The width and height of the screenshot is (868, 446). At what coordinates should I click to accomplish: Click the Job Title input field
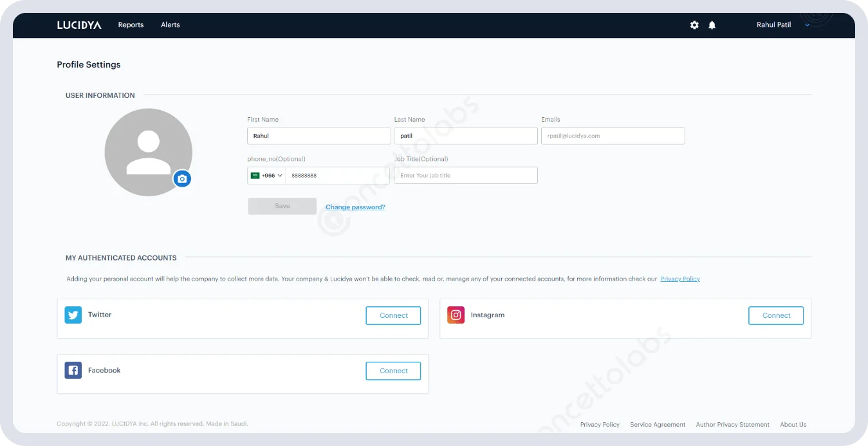pos(465,175)
